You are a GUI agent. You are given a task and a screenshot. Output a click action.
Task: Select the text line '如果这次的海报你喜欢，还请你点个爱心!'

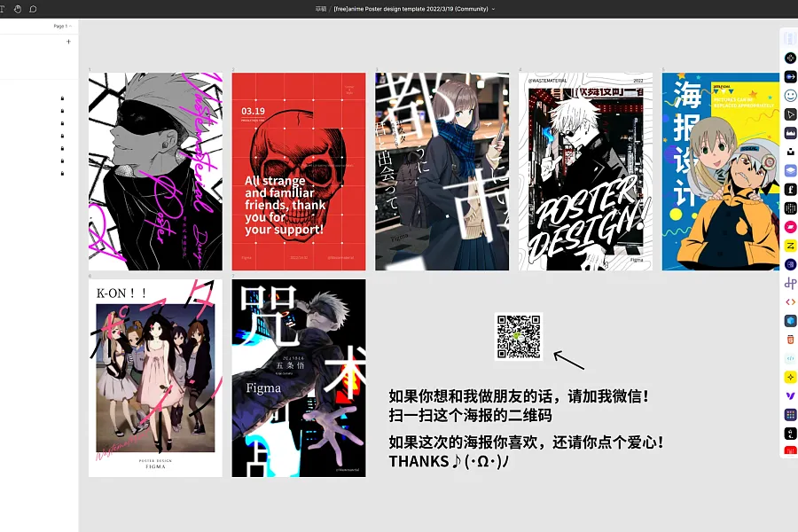(x=526, y=442)
